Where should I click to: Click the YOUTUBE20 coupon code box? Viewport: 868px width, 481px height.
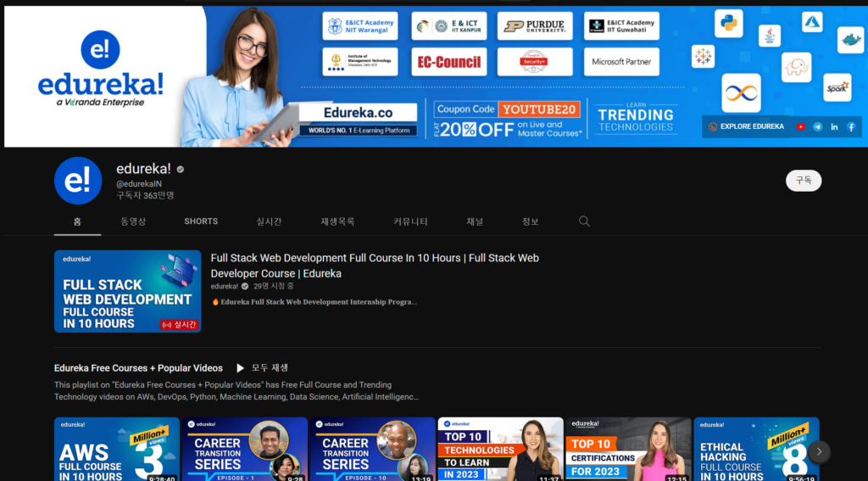click(x=538, y=109)
